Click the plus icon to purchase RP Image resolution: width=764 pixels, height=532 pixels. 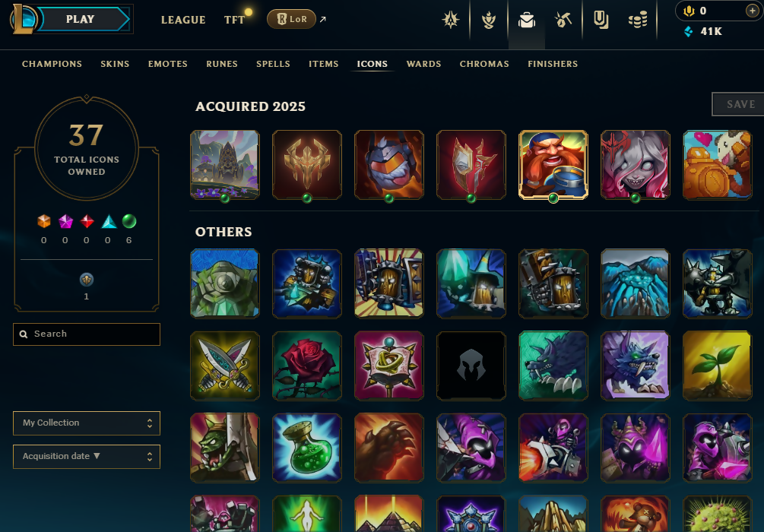coord(753,11)
